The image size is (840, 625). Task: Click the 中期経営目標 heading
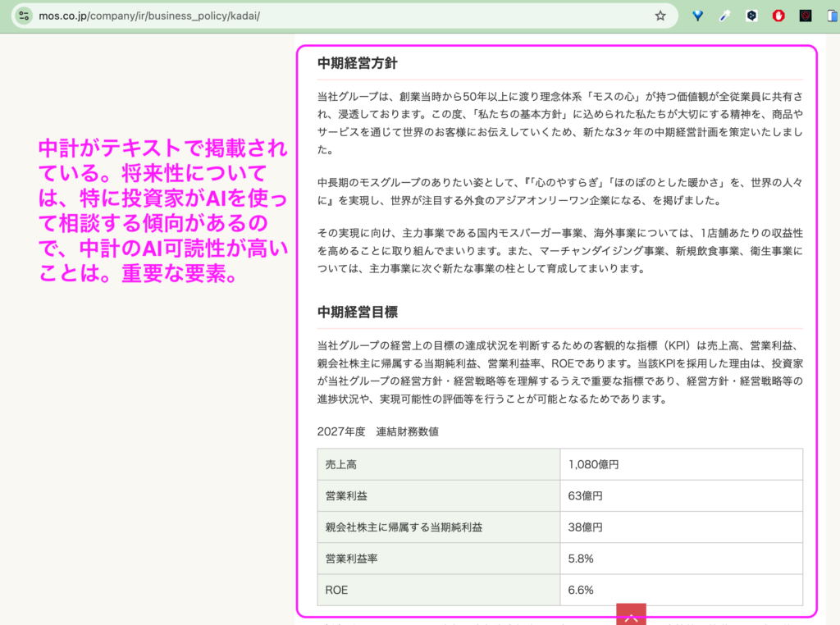pyautogui.click(x=358, y=312)
